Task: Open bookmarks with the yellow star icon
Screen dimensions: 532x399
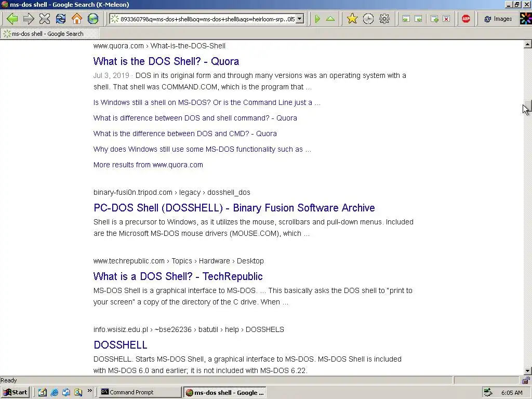Action: point(352,19)
